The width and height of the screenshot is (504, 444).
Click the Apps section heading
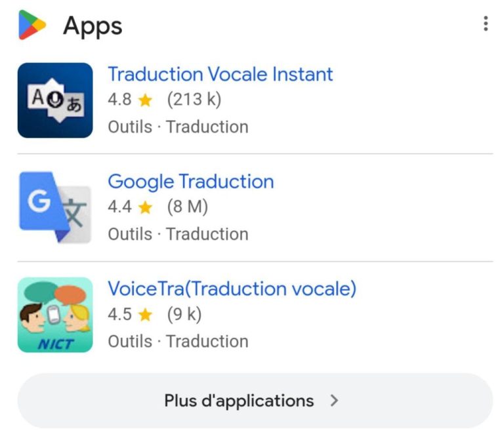click(x=93, y=26)
